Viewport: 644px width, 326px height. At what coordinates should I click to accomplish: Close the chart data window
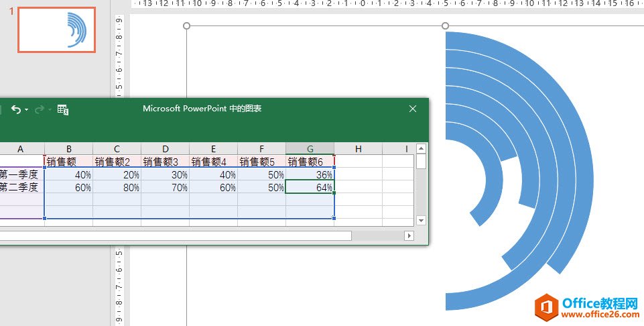(413, 109)
